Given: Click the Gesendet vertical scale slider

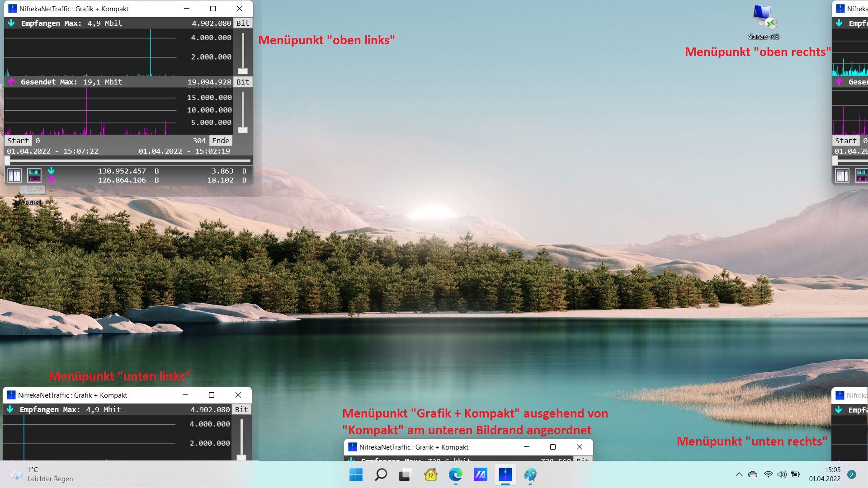Looking at the screenshot, I should (243, 130).
